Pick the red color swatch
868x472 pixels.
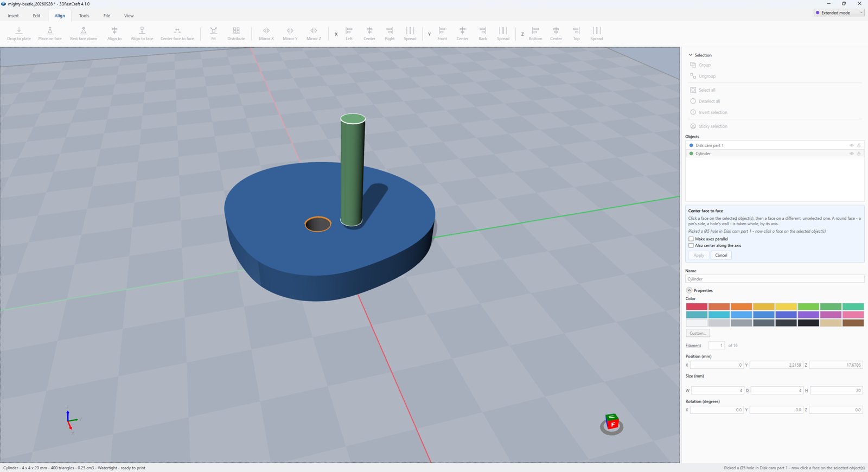(697, 307)
